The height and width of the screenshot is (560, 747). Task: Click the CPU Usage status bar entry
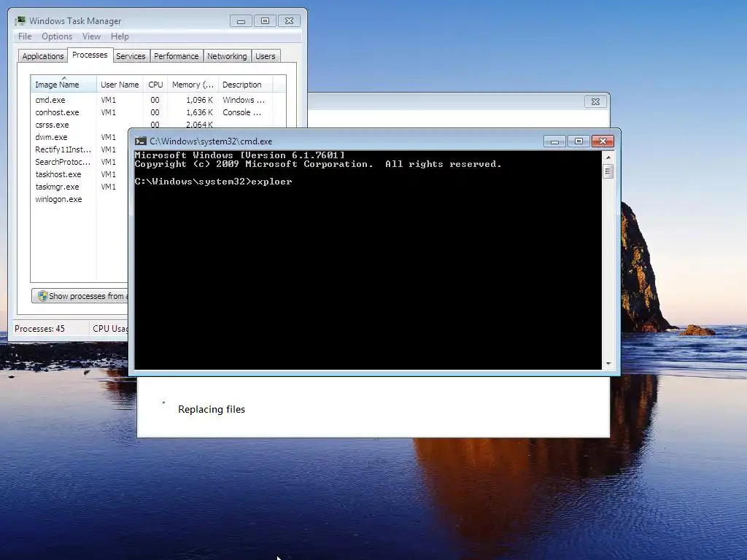coord(110,329)
